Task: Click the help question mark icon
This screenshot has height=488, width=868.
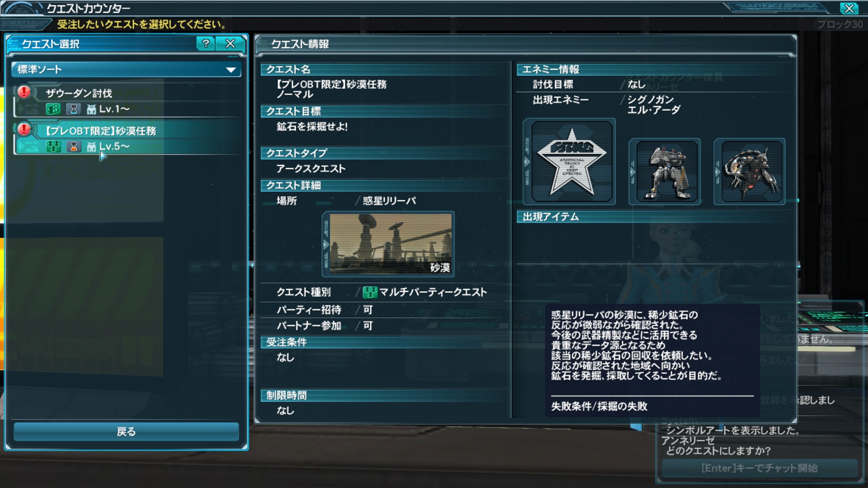Action: pos(206,43)
